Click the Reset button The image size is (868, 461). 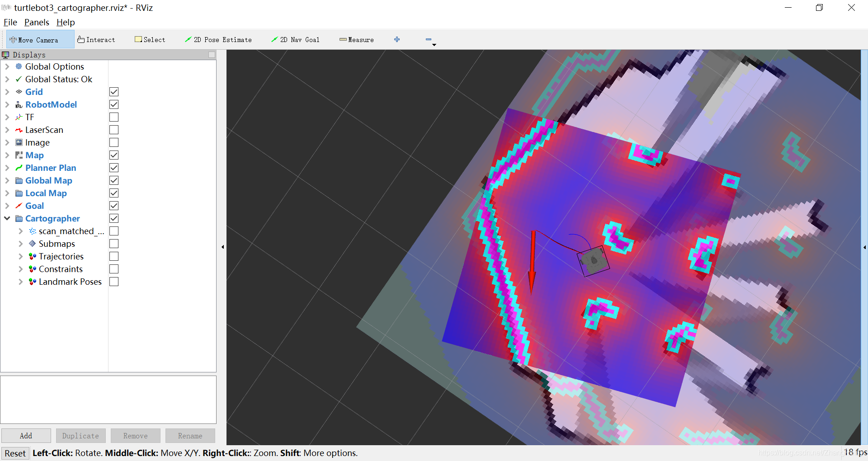15,453
